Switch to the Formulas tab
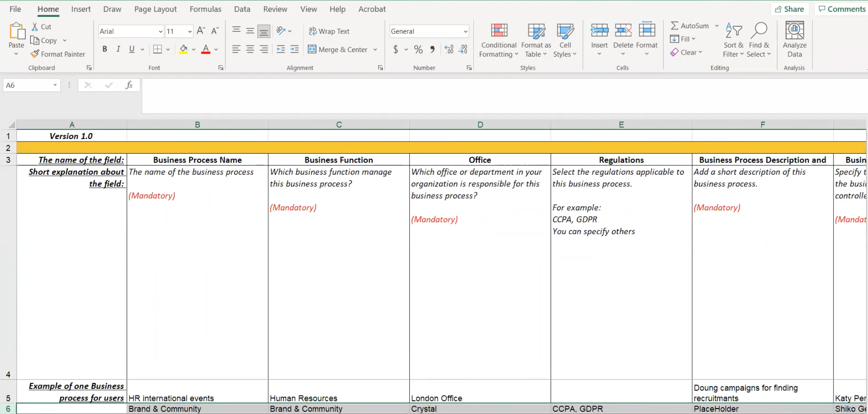This screenshot has width=868, height=414. [205, 9]
